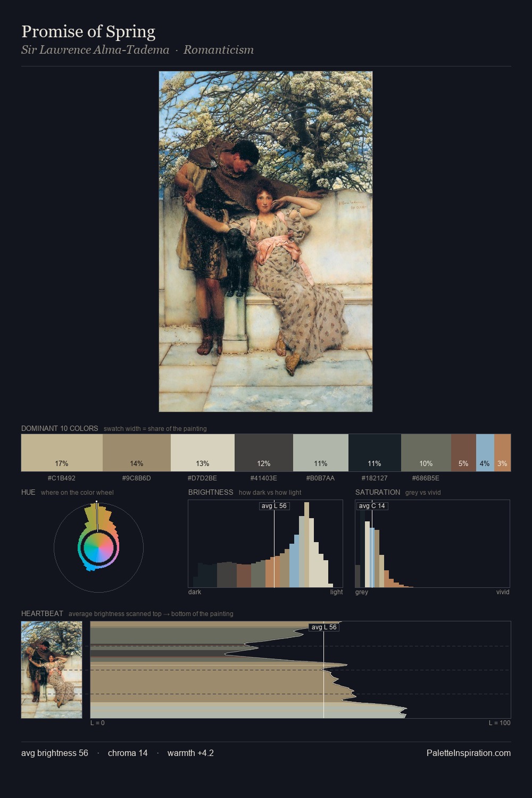This screenshot has height=798, width=532.
Task: Click the title 'Promise of Spring'
Action: pyautogui.click(x=88, y=32)
